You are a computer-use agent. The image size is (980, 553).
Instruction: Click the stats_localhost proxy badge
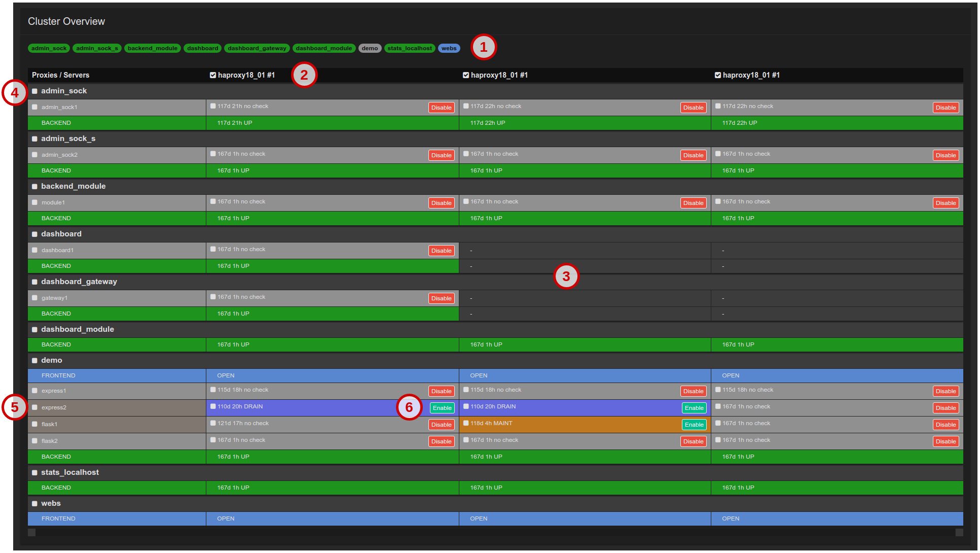point(409,48)
